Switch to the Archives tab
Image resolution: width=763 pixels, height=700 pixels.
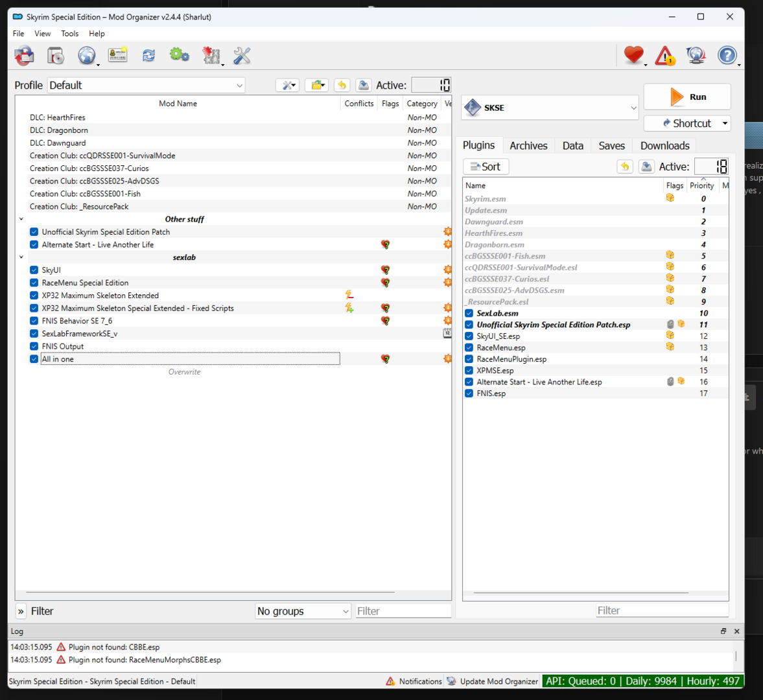click(x=528, y=145)
